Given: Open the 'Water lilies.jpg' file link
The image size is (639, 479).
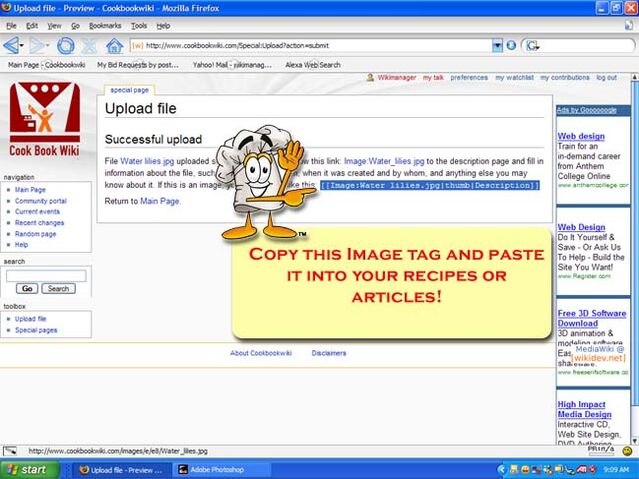Looking at the screenshot, I should (x=147, y=161).
